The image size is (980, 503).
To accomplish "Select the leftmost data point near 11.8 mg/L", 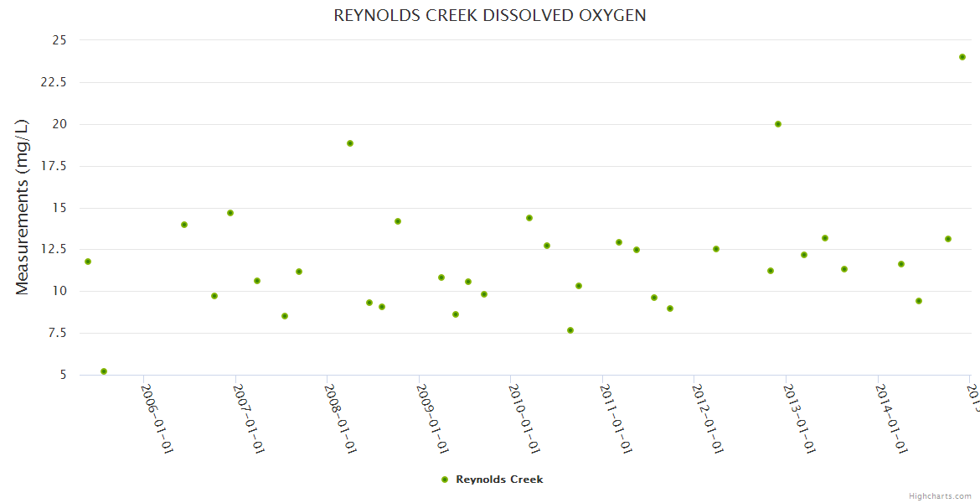I will [x=88, y=262].
